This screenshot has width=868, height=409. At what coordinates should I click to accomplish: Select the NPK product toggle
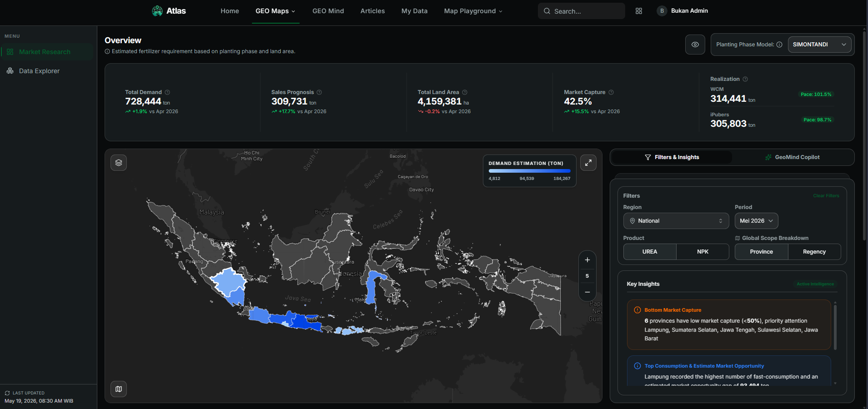(x=702, y=252)
